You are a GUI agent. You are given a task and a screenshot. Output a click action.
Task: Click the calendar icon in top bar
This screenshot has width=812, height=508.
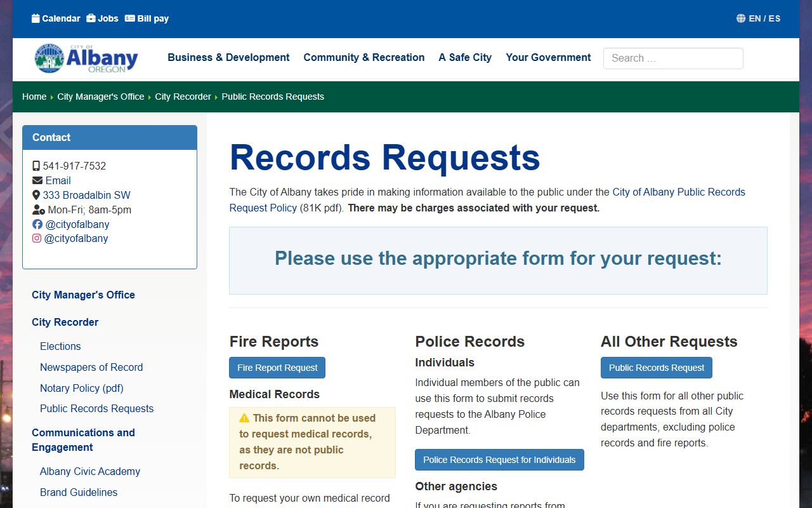(36, 18)
